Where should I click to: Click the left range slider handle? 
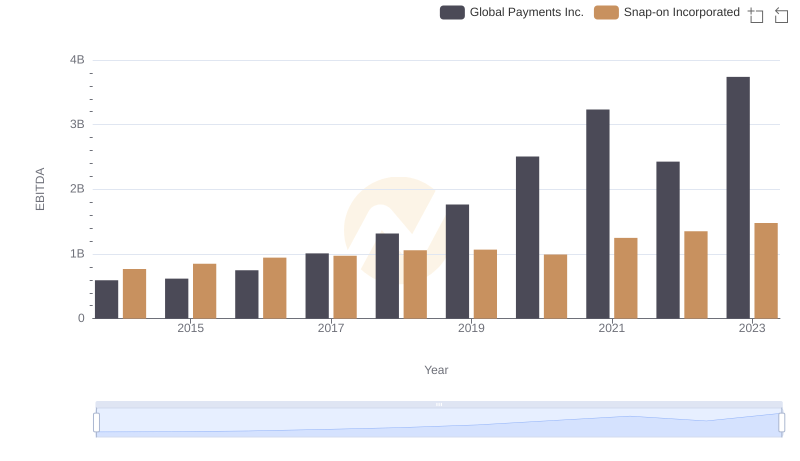point(96,423)
